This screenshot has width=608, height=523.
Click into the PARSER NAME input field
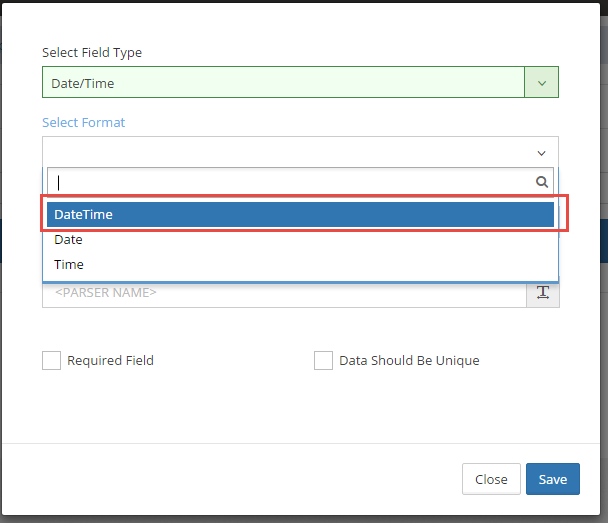pyautogui.click(x=283, y=293)
